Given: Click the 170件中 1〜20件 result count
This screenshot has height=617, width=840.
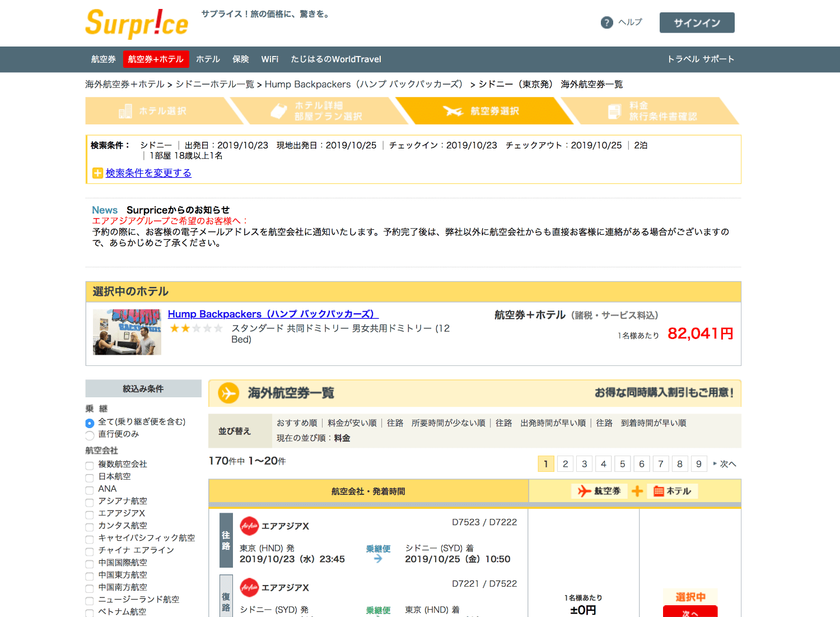Looking at the screenshot, I should pyautogui.click(x=247, y=461).
